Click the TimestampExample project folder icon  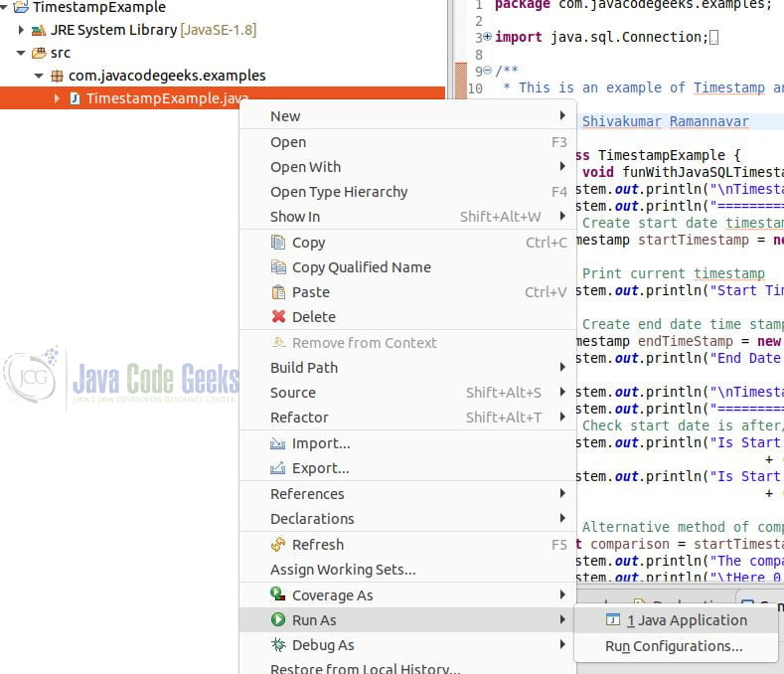point(21,7)
